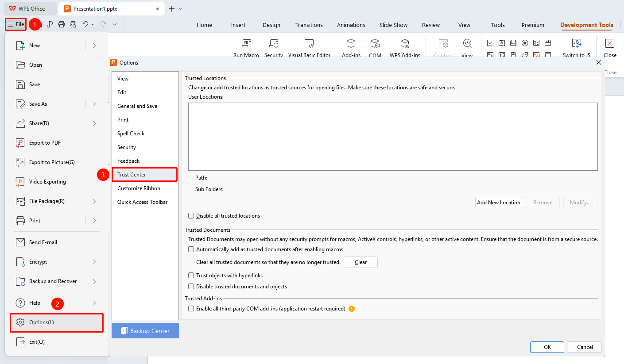Open the customize quick access dropdown
The image size is (624, 364).
point(115,25)
